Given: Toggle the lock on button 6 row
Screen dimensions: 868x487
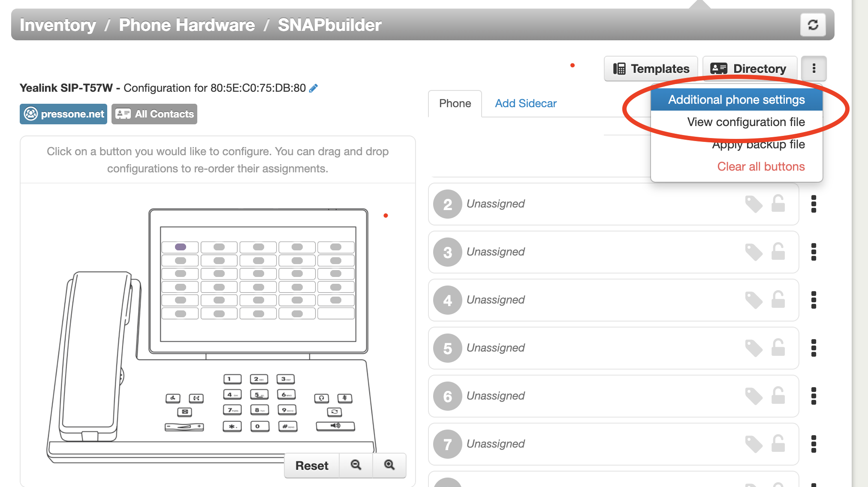Looking at the screenshot, I should pyautogui.click(x=778, y=396).
